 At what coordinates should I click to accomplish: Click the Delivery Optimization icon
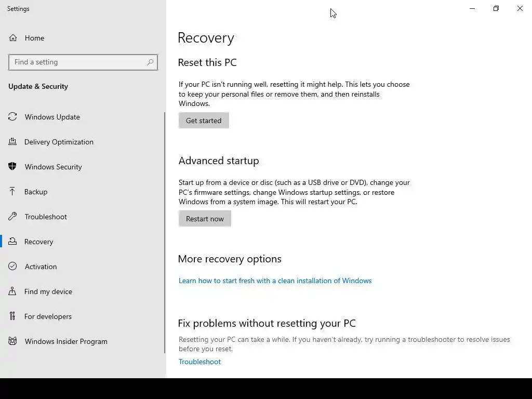click(12, 142)
